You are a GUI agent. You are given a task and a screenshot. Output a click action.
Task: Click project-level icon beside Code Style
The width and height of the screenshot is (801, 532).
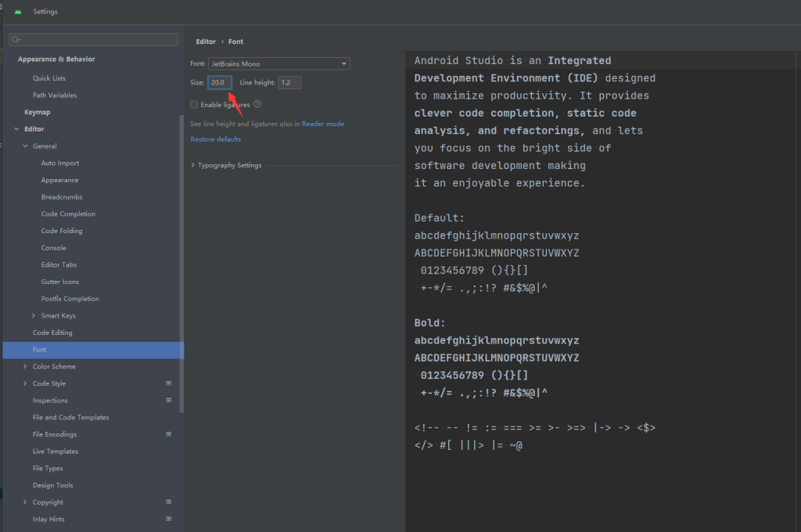[169, 383]
